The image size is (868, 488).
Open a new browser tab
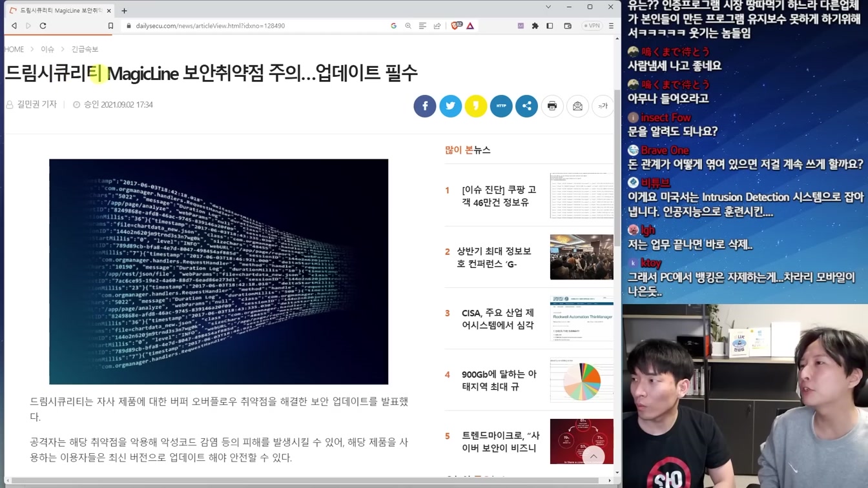point(124,10)
